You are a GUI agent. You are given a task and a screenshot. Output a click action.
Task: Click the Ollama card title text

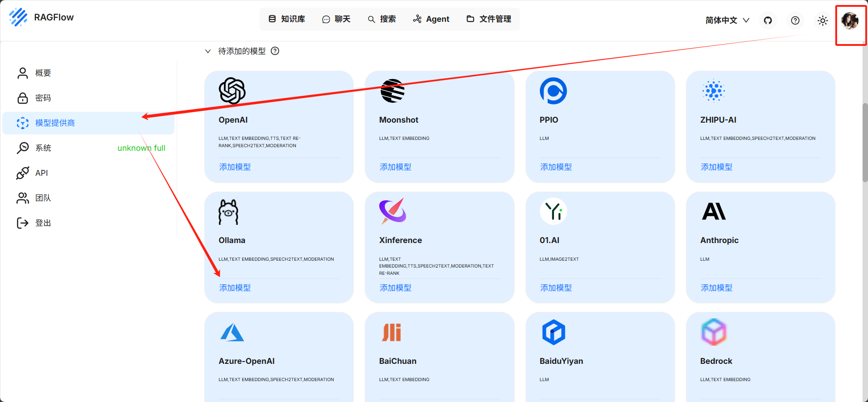pyautogui.click(x=232, y=240)
